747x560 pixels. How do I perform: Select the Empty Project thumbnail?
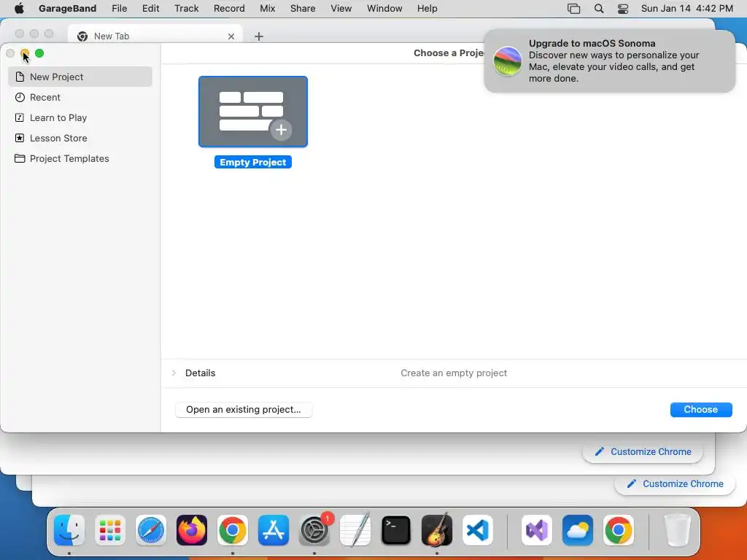click(x=253, y=112)
